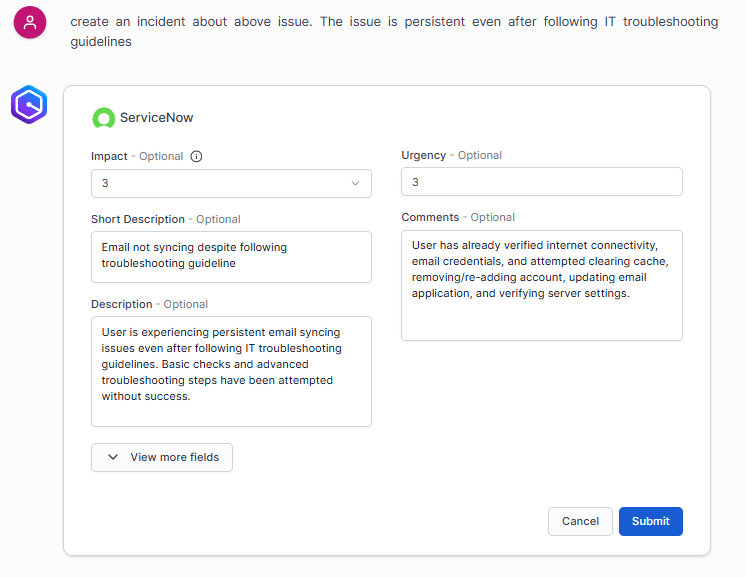Click the ServiceNow title text

(x=157, y=118)
